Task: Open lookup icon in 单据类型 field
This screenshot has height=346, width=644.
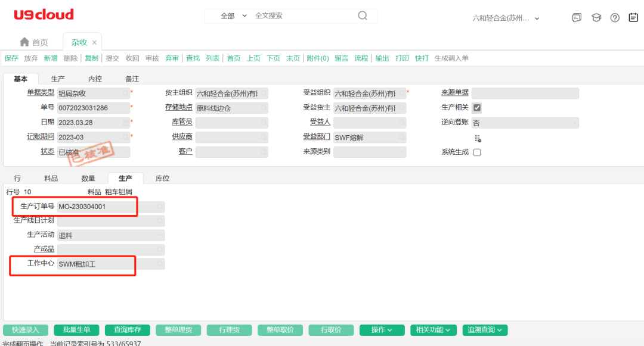Action: pyautogui.click(x=125, y=93)
